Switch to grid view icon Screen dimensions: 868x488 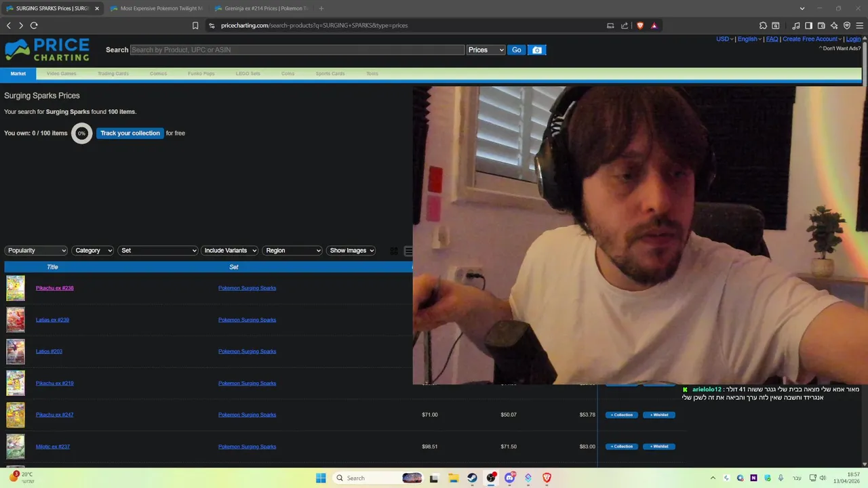coord(394,251)
